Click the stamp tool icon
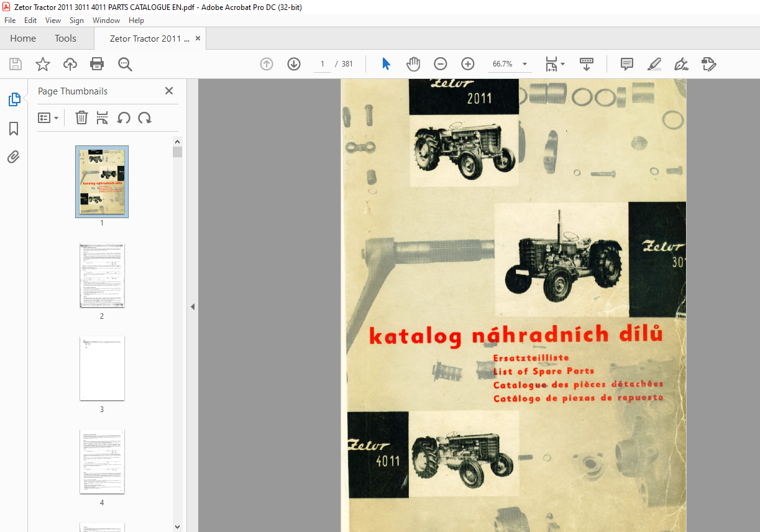Image resolution: width=760 pixels, height=532 pixels. (x=709, y=64)
